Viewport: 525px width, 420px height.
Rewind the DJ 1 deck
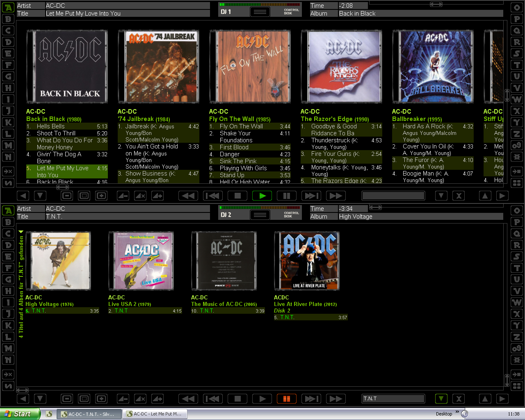coord(189,196)
